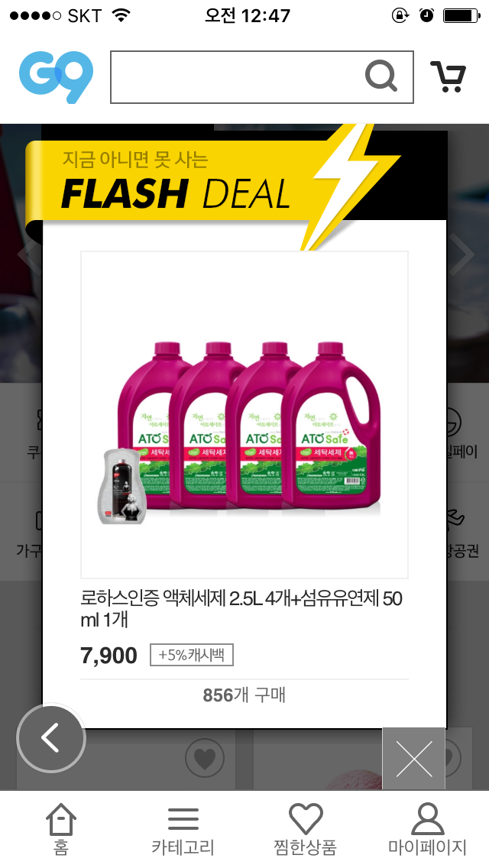This screenshot has width=489, height=868.
Task: Tap the circular back arrow button
Action: tap(51, 738)
